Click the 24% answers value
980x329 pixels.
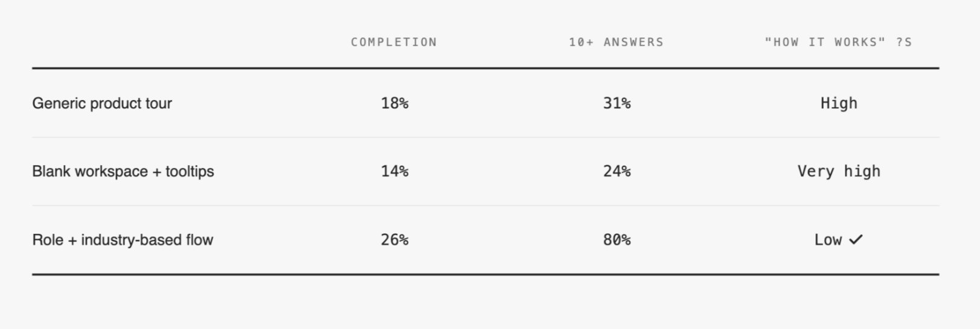617,172
